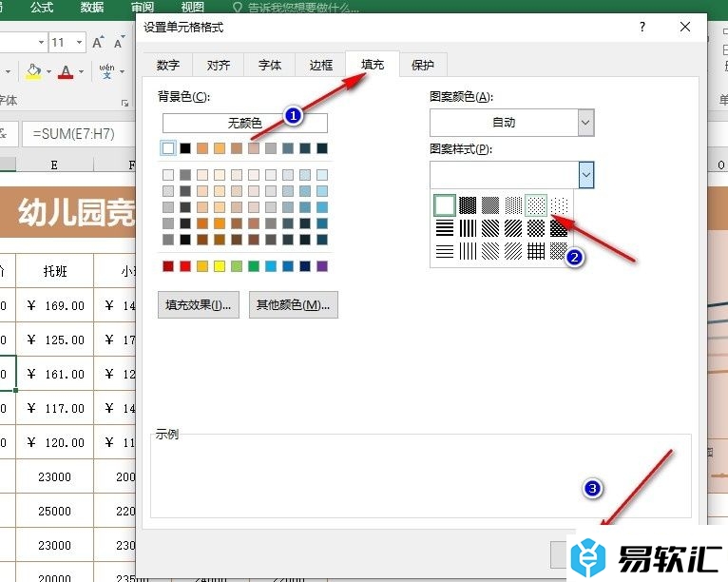
Task: Choose the highlighted light dotted pattern style
Action: click(538, 204)
